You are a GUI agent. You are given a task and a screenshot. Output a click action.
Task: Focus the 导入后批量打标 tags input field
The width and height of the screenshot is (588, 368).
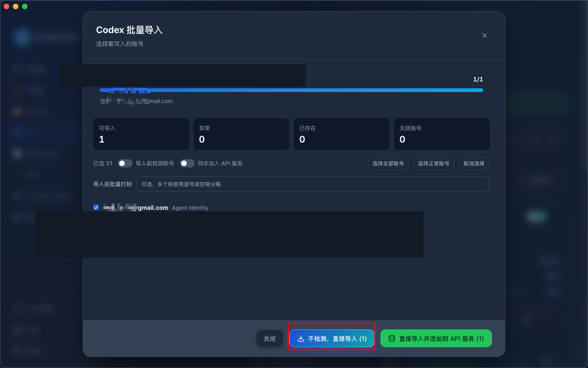point(313,184)
